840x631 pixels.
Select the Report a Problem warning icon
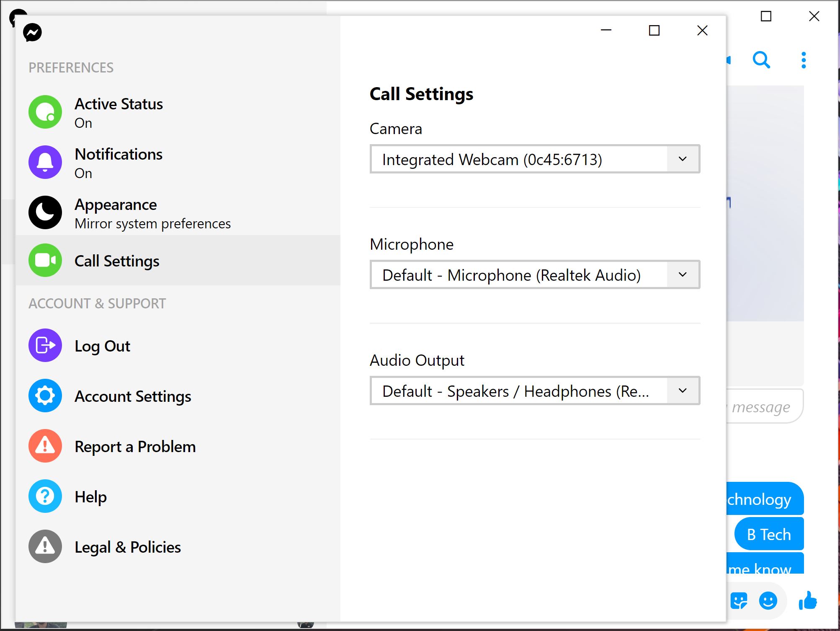coord(45,446)
